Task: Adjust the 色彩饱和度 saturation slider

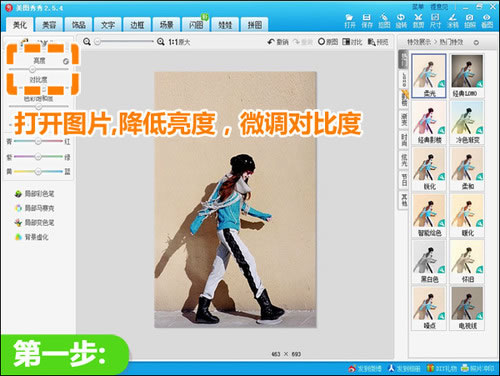Action: tap(38, 106)
